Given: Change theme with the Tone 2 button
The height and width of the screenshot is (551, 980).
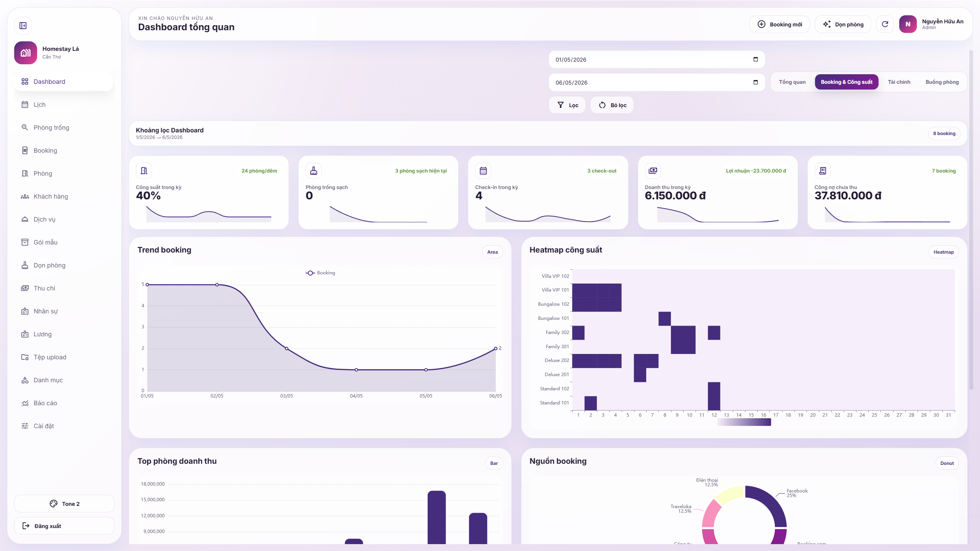Looking at the screenshot, I should [64, 504].
